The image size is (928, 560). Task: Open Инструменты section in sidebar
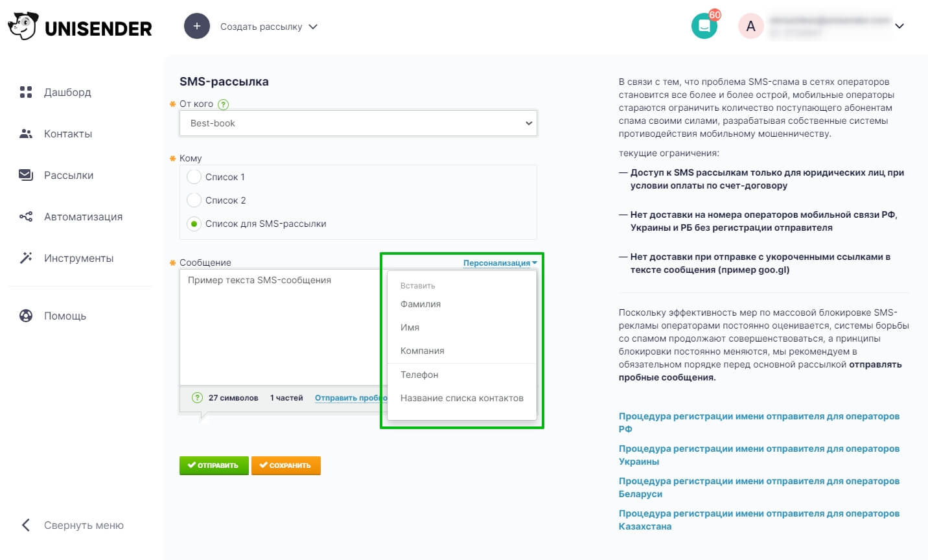(78, 258)
